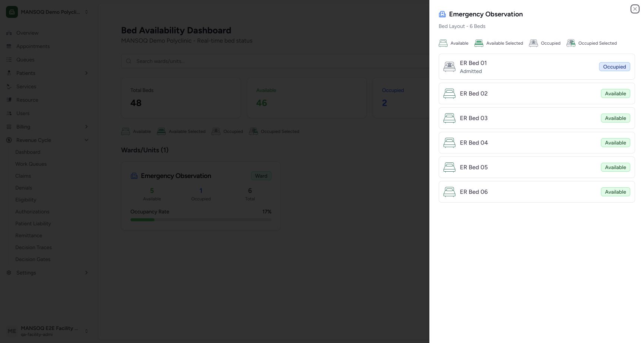Click the Available Selected legend icon in panel
This screenshot has width=644, height=343.
click(x=479, y=43)
